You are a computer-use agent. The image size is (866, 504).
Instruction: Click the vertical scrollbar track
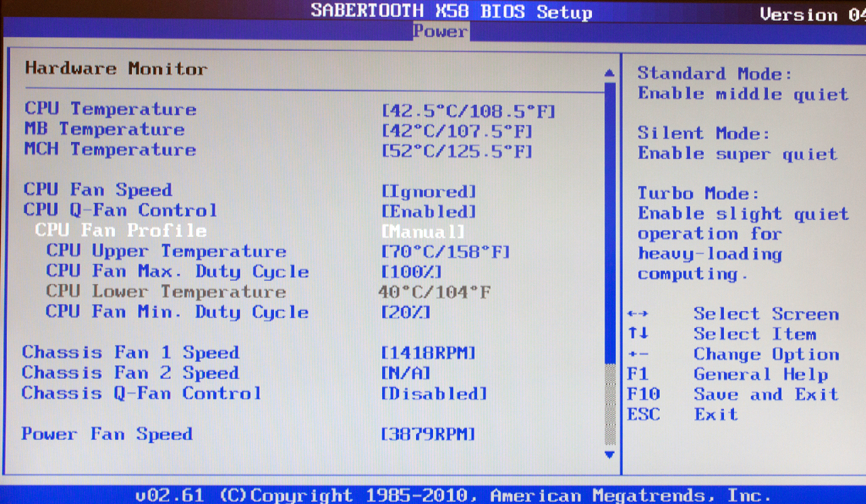pos(610,264)
